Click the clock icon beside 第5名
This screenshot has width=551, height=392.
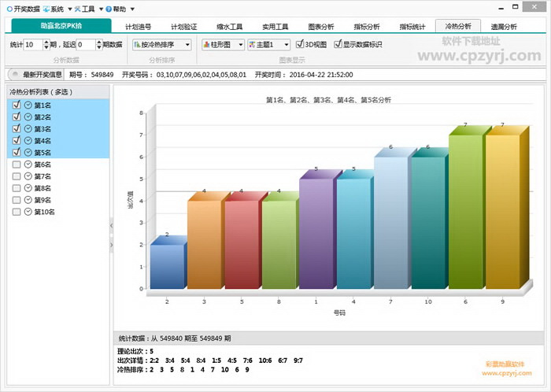(28, 153)
